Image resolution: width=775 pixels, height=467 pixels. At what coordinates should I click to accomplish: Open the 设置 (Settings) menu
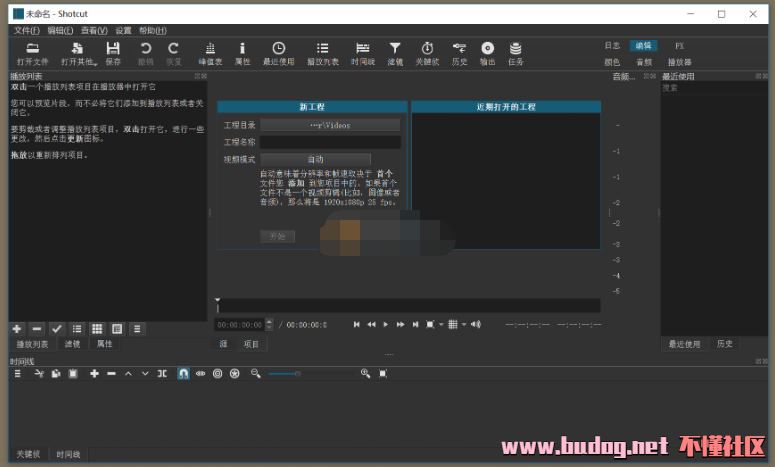123,31
